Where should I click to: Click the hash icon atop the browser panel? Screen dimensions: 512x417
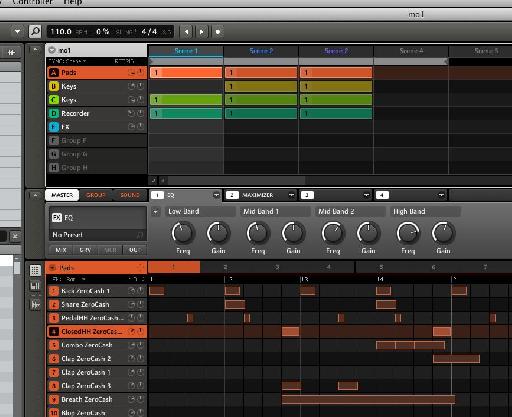[x=11, y=52]
